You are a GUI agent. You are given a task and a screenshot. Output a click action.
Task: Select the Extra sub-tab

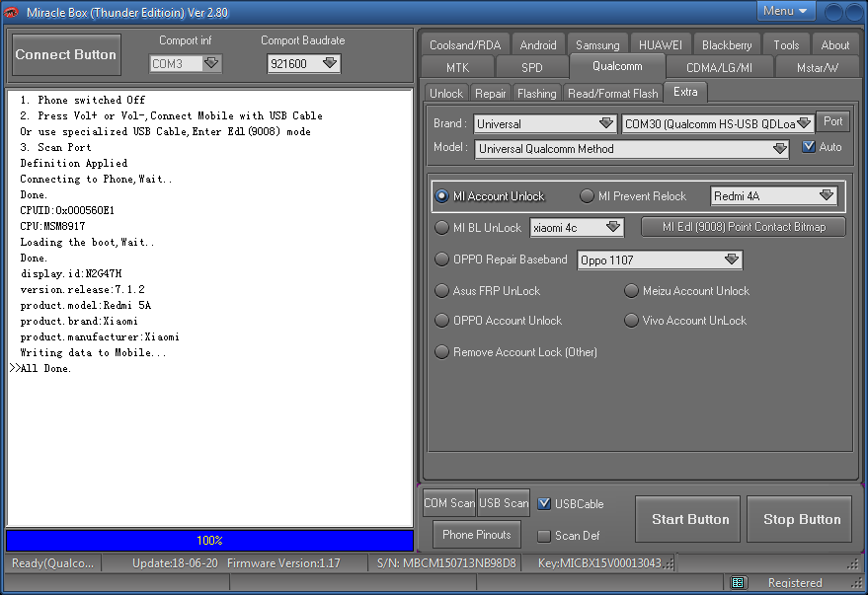pos(685,92)
